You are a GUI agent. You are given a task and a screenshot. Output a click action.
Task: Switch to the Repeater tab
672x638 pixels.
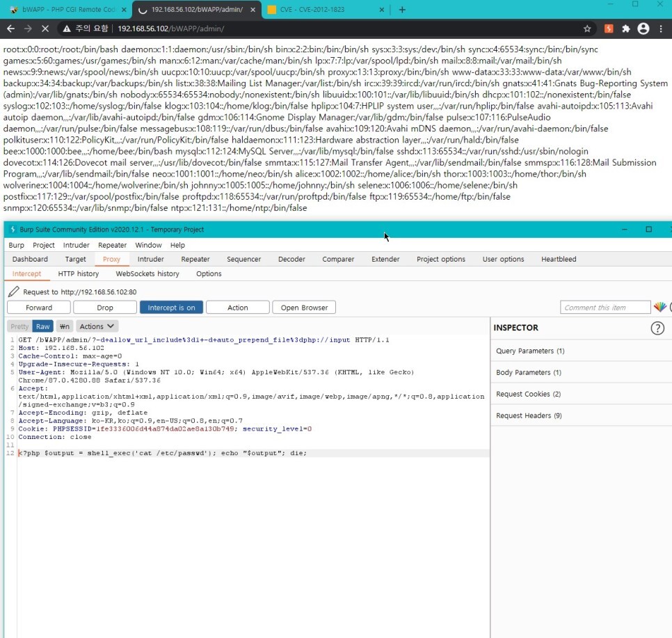(195, 259)
